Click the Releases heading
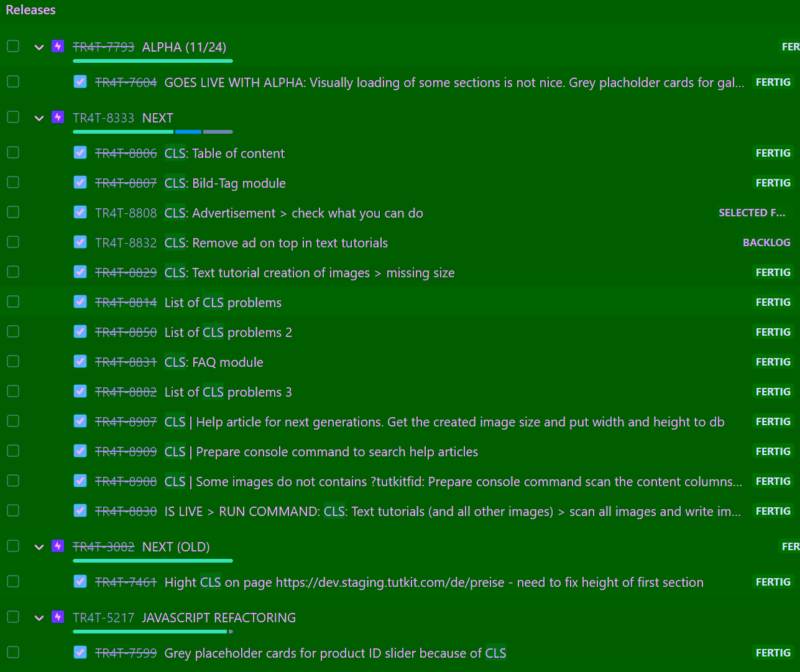Viewport: 800px width, 672px height. tap(30, 10)
